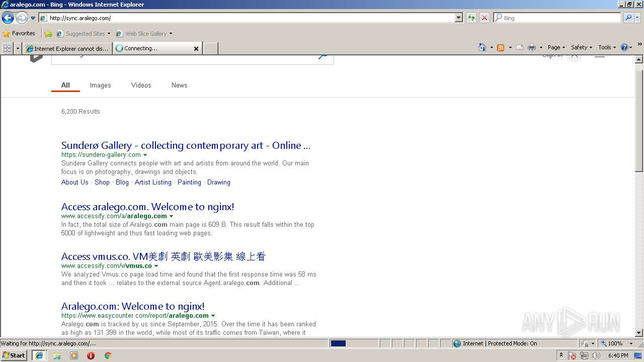This screenshot has height=362, width=644.
Task: Click the system tray volume speaker icon
Action: pos(596,355)
